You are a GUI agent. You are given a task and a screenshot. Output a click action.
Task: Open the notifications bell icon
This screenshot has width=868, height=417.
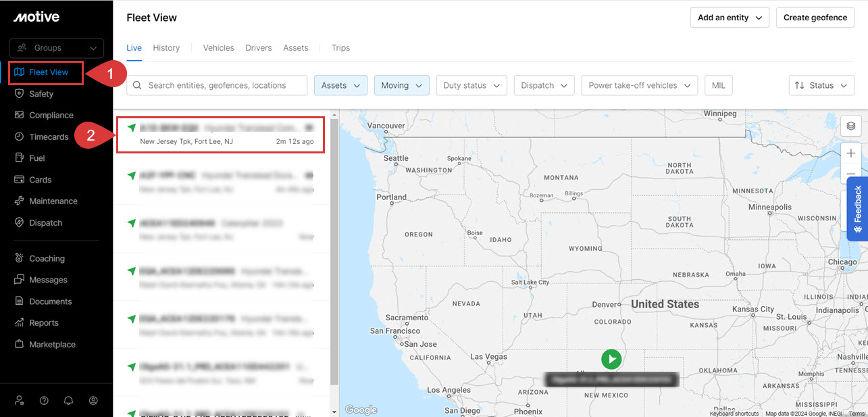(68, 400)
